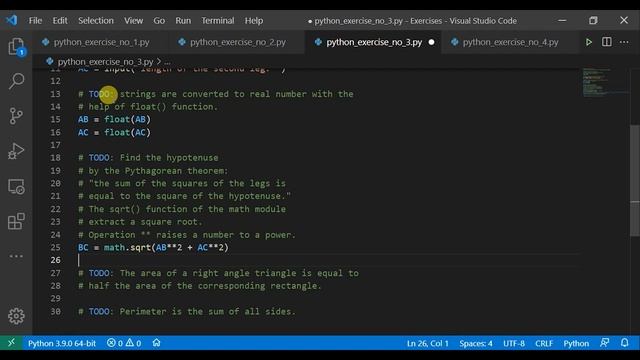The height and width of the screenshot is (360, 640).
Task: Open the Edit menu
Action: [60, 20]
